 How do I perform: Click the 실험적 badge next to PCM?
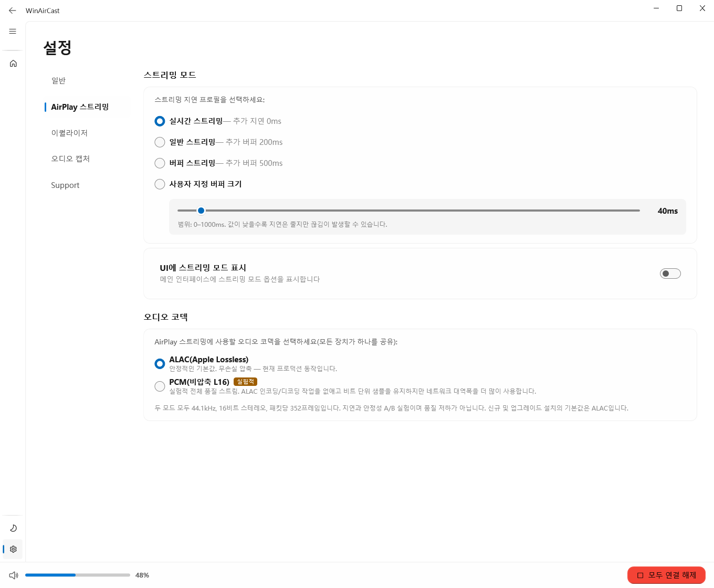(x=245, y=382)
